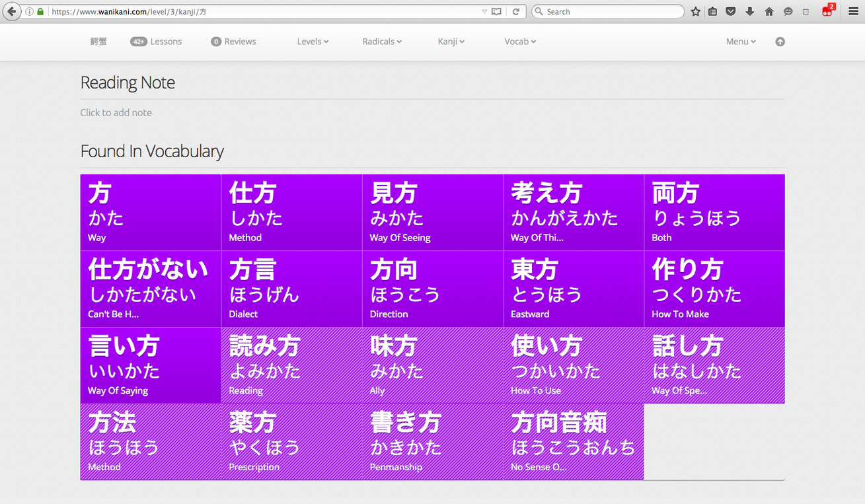865x504 pixels.
Task: Save page to Pocket
Action: coord(731,12)
